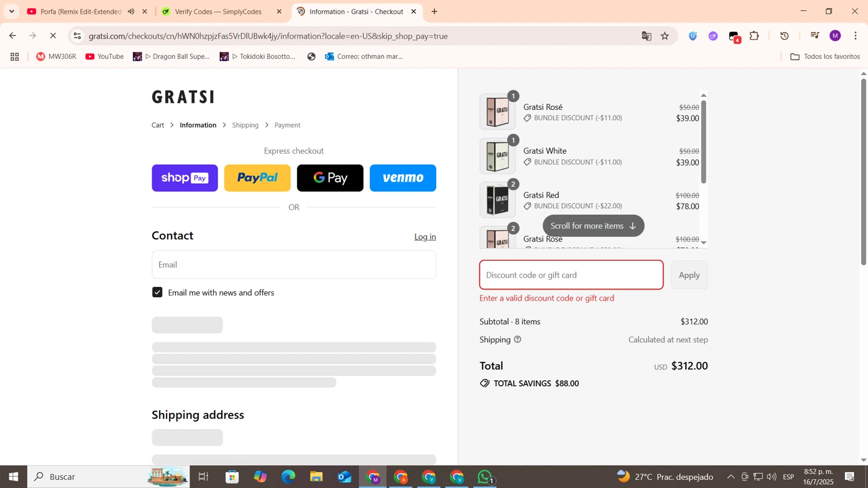Click the Log in link
This screenshot has height=488, width=868.
tap(425, 236)
